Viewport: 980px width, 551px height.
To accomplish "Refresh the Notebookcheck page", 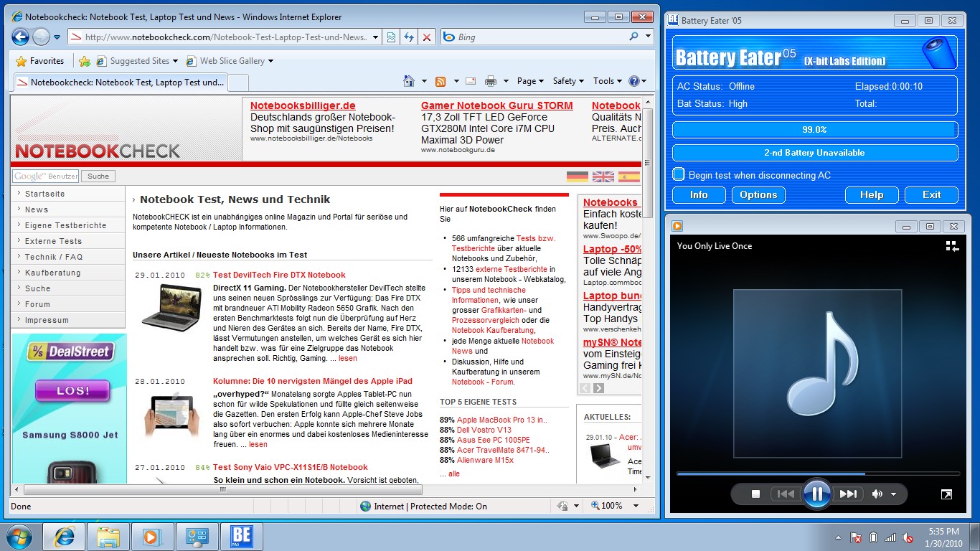I will click(x=408, y=37).
